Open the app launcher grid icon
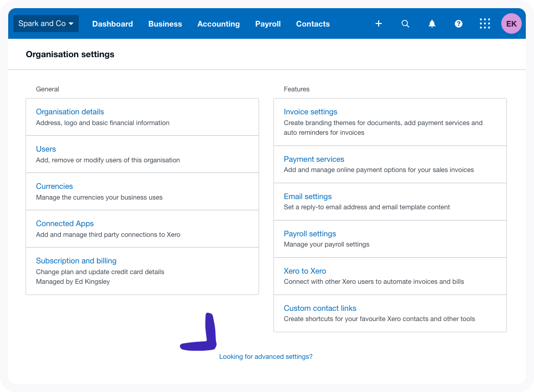 coord(485,23)
